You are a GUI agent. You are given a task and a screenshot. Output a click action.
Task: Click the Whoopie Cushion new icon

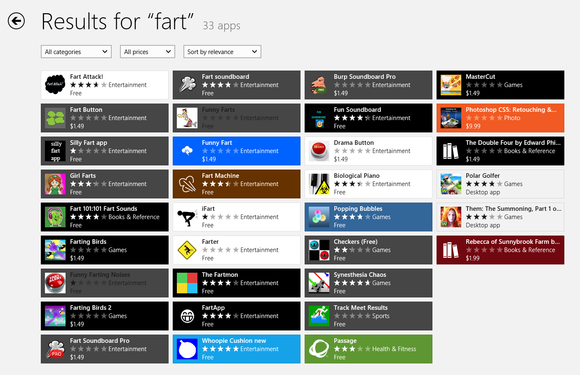[187, 349]
